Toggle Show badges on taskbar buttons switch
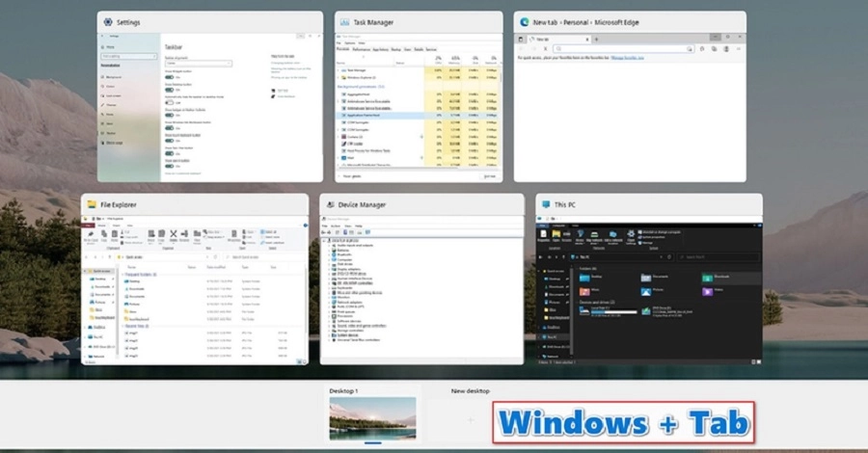868x453 pixels. pos(170,115)
